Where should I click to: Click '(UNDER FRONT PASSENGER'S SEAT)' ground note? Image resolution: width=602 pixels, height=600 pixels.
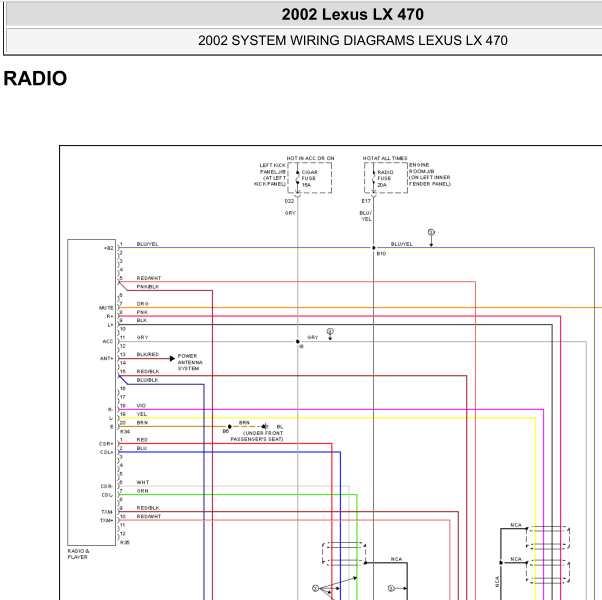(x=257, y=436)
